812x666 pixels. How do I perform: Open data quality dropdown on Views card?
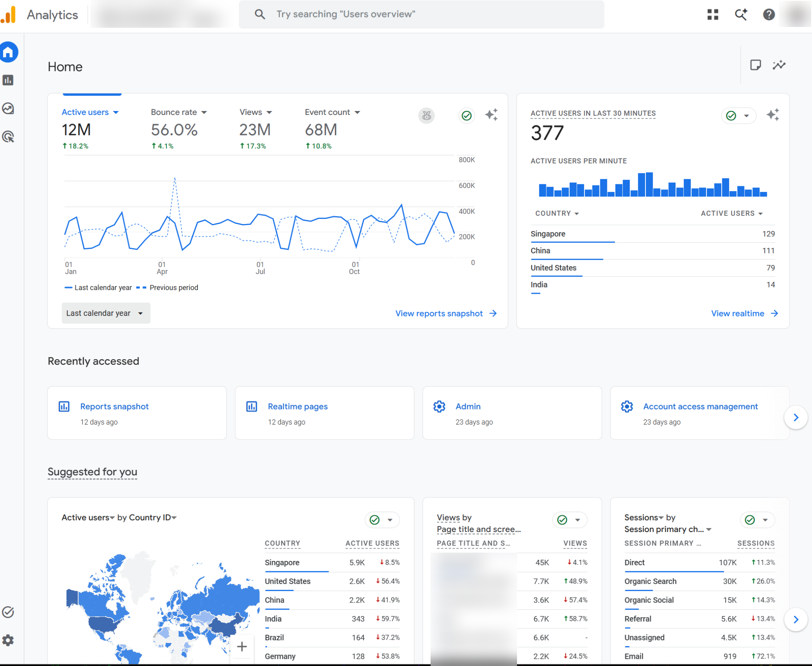point(570,520)
